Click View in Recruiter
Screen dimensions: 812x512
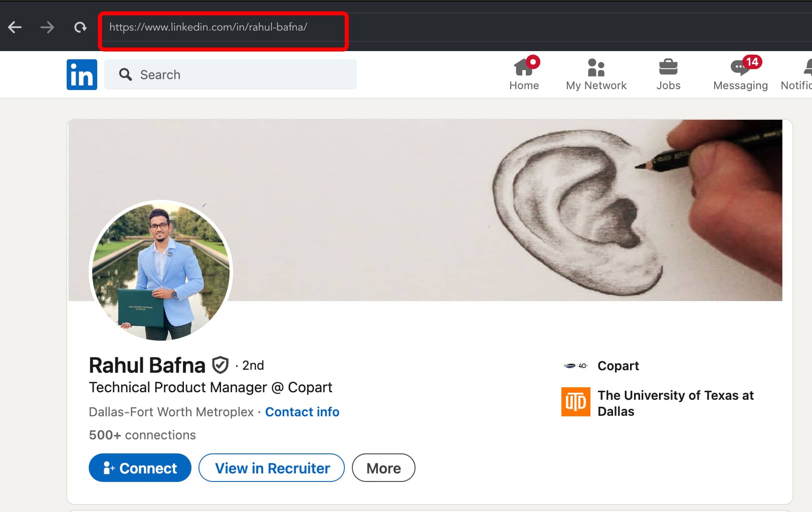coord(271,467)
